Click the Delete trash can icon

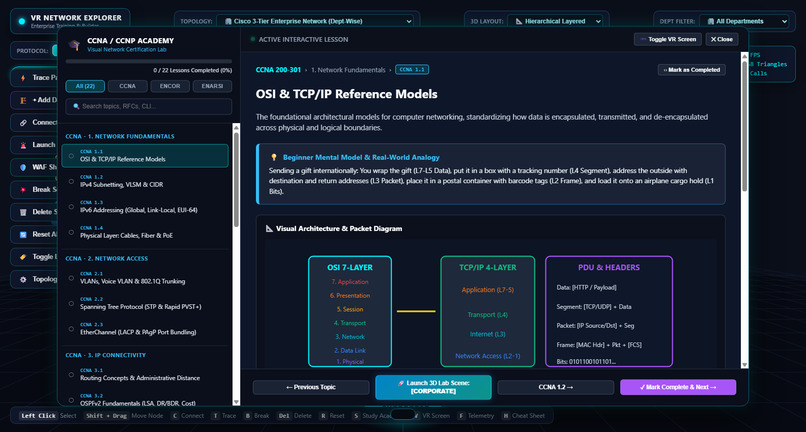[23, 212]
